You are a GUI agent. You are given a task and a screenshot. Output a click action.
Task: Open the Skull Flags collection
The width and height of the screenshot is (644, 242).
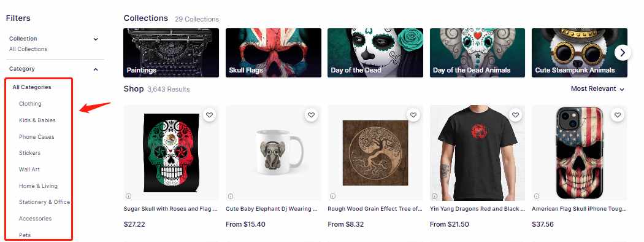[x=273, y=53]
